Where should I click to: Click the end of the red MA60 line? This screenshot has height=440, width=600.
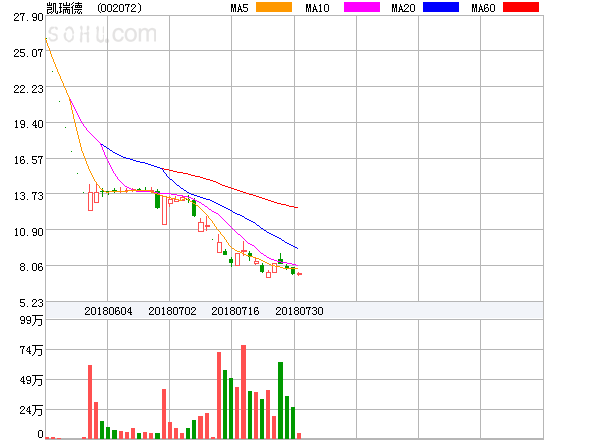(297, 207)
